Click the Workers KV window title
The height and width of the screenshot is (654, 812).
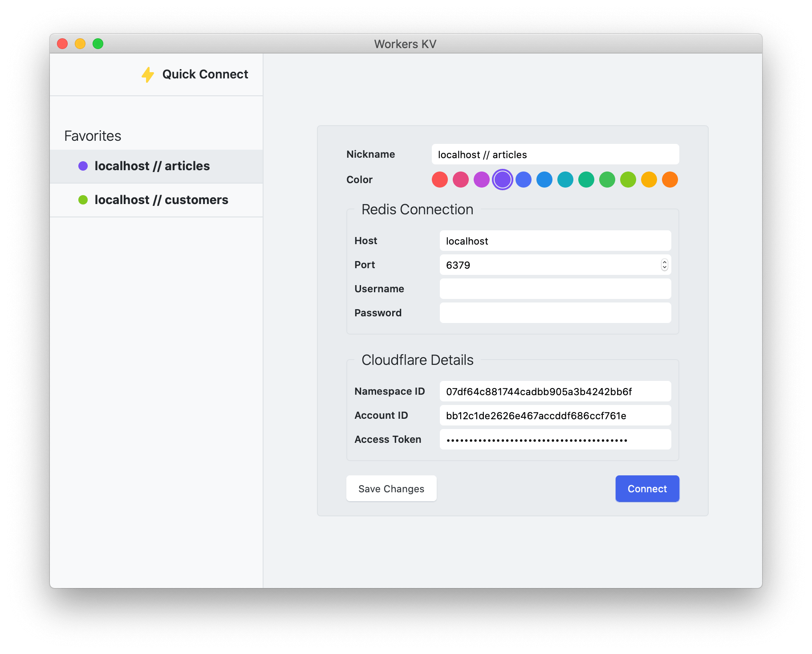pos(405,44)
